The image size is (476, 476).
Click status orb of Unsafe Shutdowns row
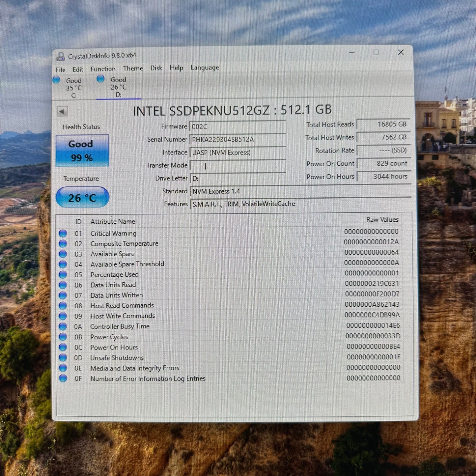pyautogui.click(x=63, y=357)
